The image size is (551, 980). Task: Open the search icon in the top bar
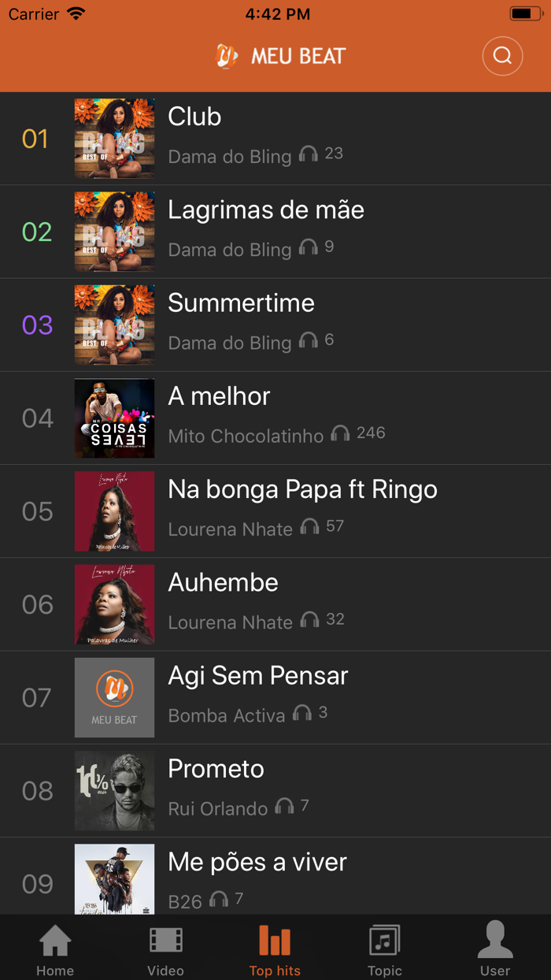tap(502, 56)
